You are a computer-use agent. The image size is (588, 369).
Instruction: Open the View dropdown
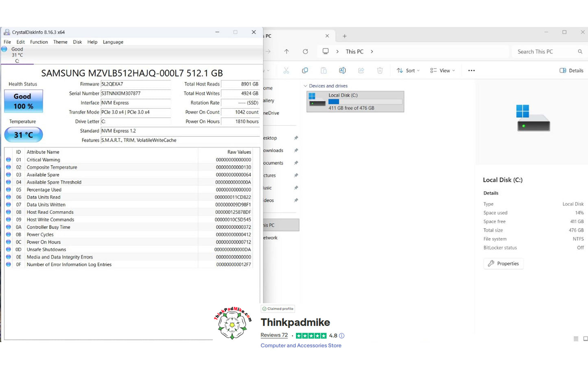[x=442, y=71]
